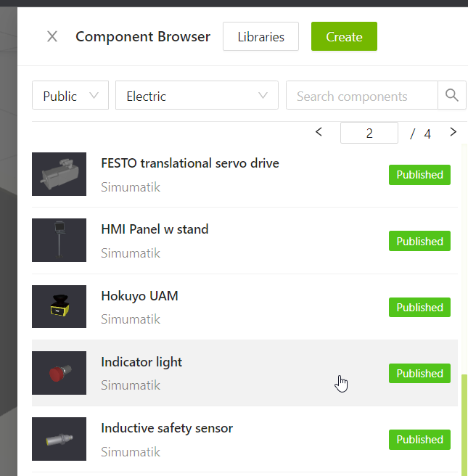Image resolution: width=468 pixels, height=476 pixels.
Task: Open the Libraries view
Action: 260,36
